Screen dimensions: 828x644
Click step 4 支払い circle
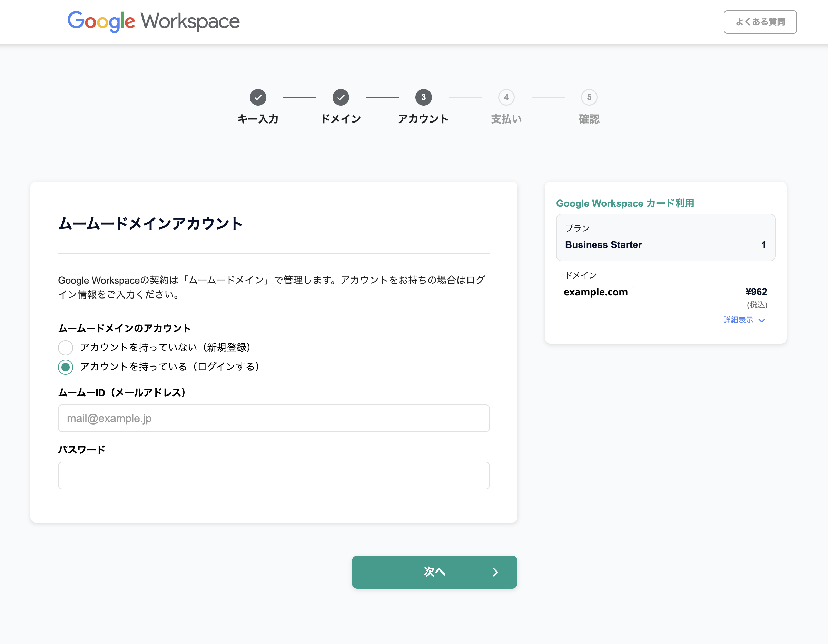click(506, 97)
